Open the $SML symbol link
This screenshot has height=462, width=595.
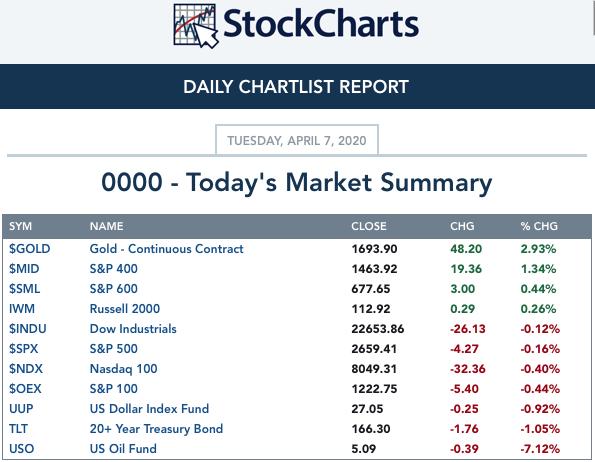click(24, 289)
